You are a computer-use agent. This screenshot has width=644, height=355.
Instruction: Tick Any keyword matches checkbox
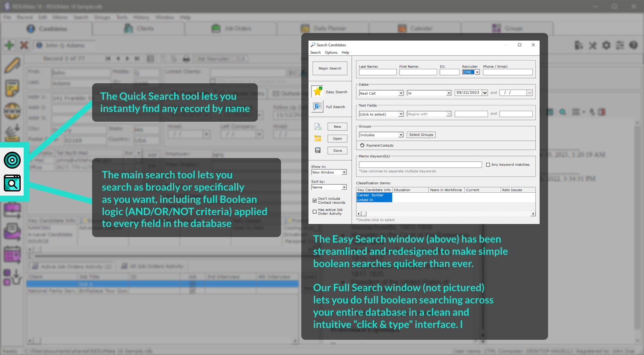tap(488, 165)
